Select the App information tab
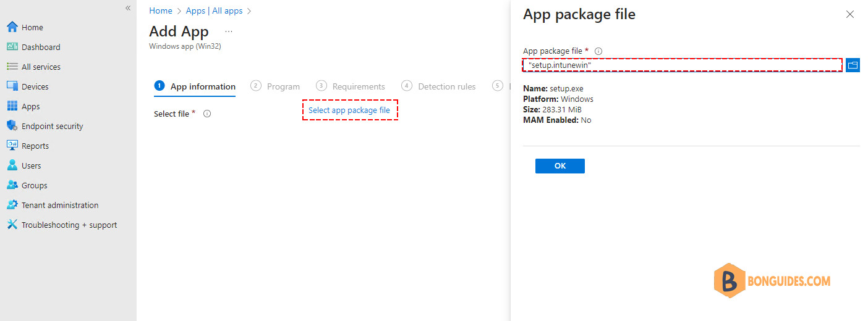 (195, 86)
